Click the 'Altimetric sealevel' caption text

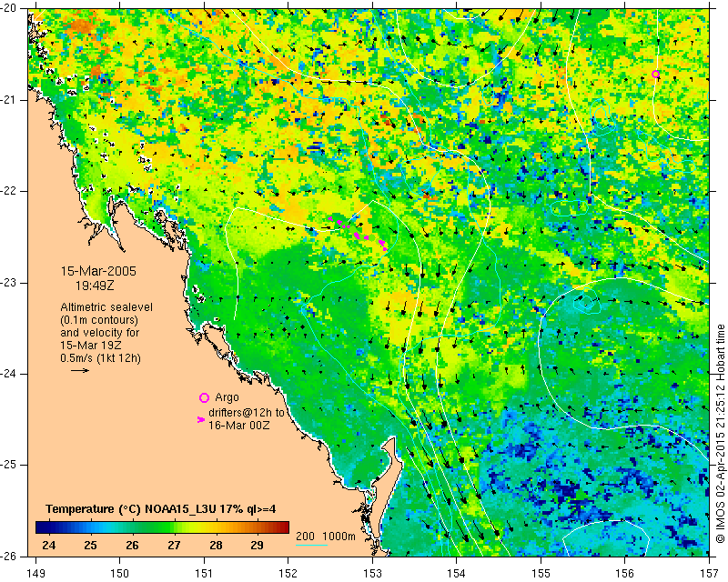[106, 307]
